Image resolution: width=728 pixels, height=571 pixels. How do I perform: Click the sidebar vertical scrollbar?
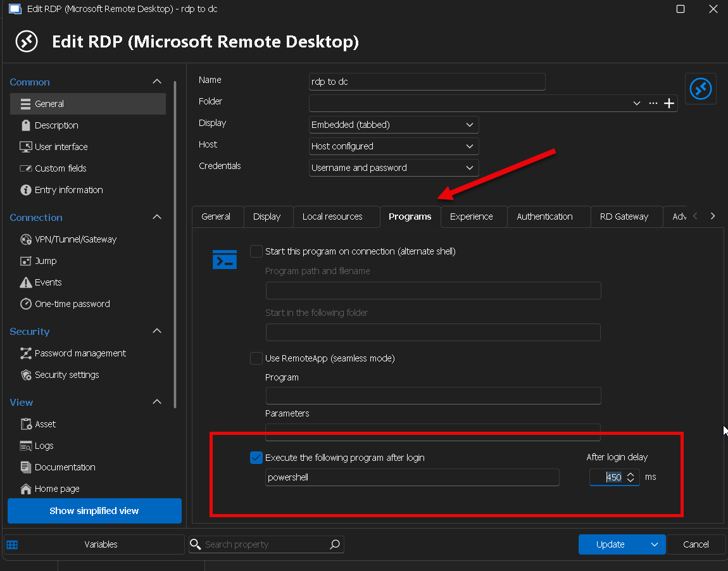tap(175, 244)
